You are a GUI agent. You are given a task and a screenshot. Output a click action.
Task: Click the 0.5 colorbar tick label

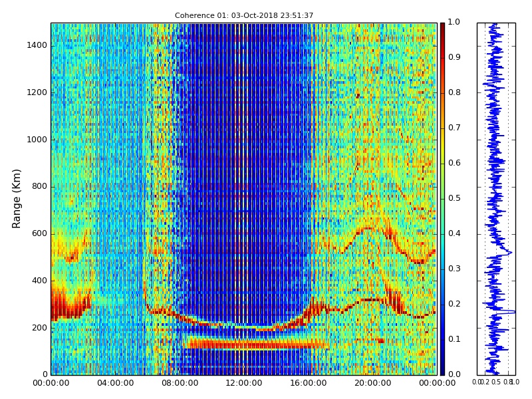pos(454,198)
